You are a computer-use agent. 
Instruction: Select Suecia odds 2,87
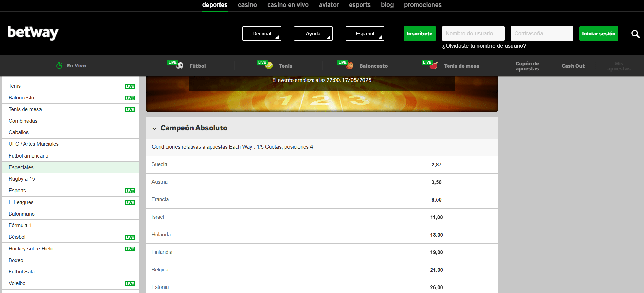pos(437,165)
